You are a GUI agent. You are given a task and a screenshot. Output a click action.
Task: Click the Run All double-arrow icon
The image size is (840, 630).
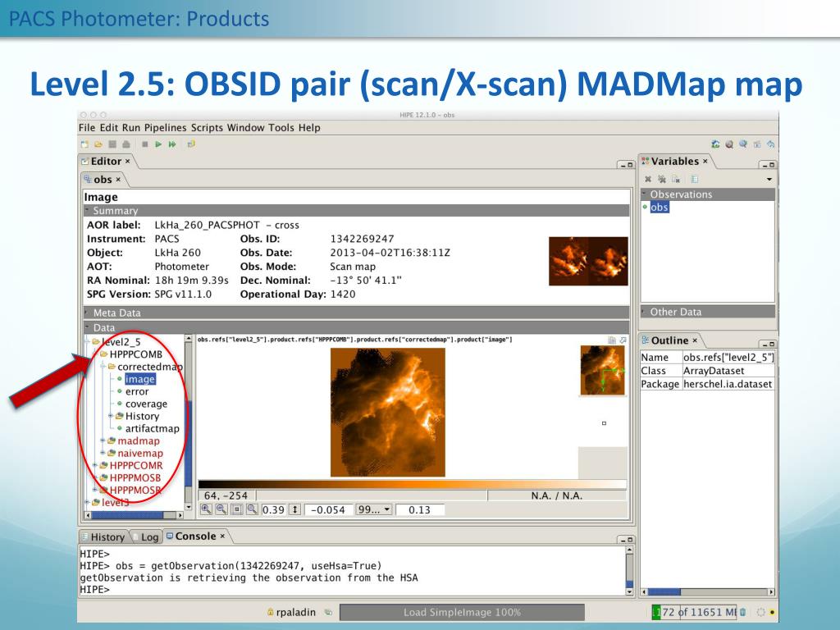click(171, 144)
